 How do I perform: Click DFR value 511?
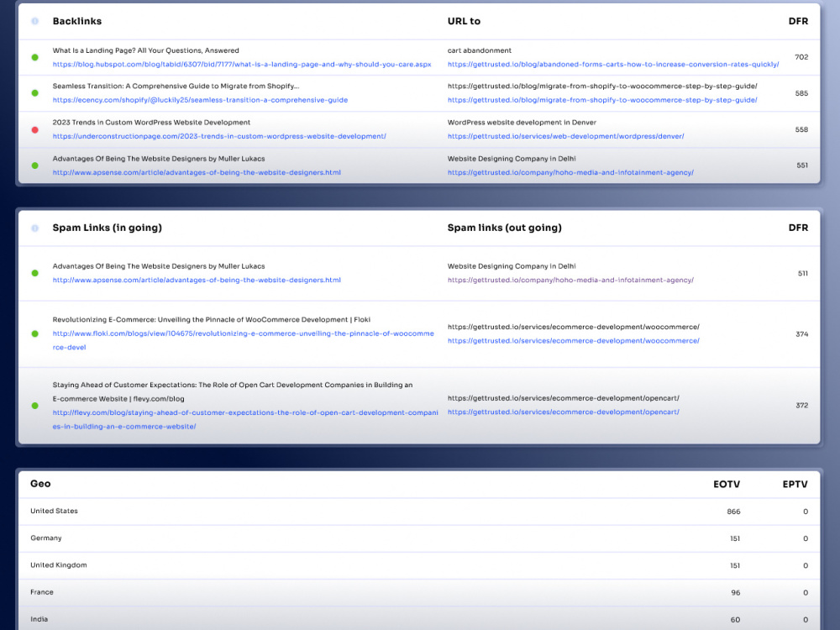802,273
